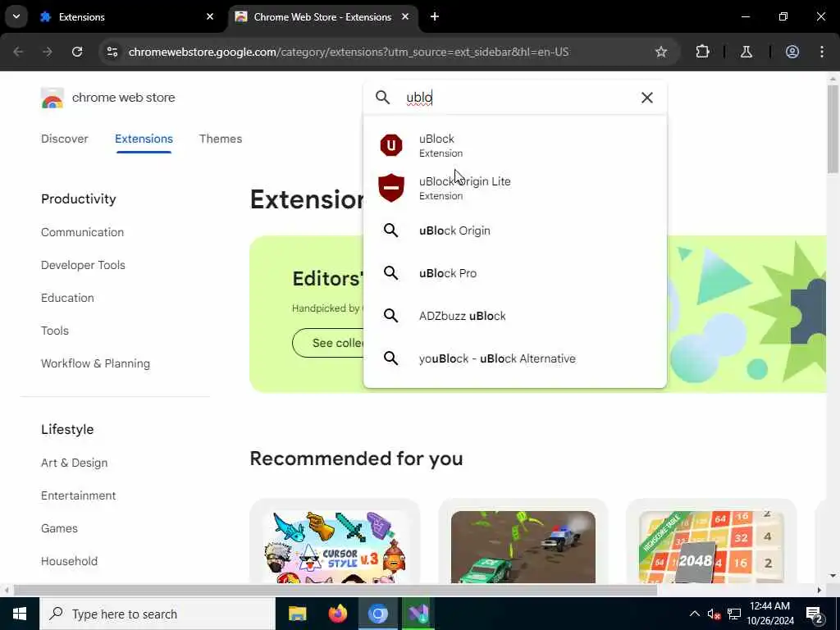Click the horizontal page scrollbar
This screenshot has height=630, width=840.
click(x=336, y=590)
